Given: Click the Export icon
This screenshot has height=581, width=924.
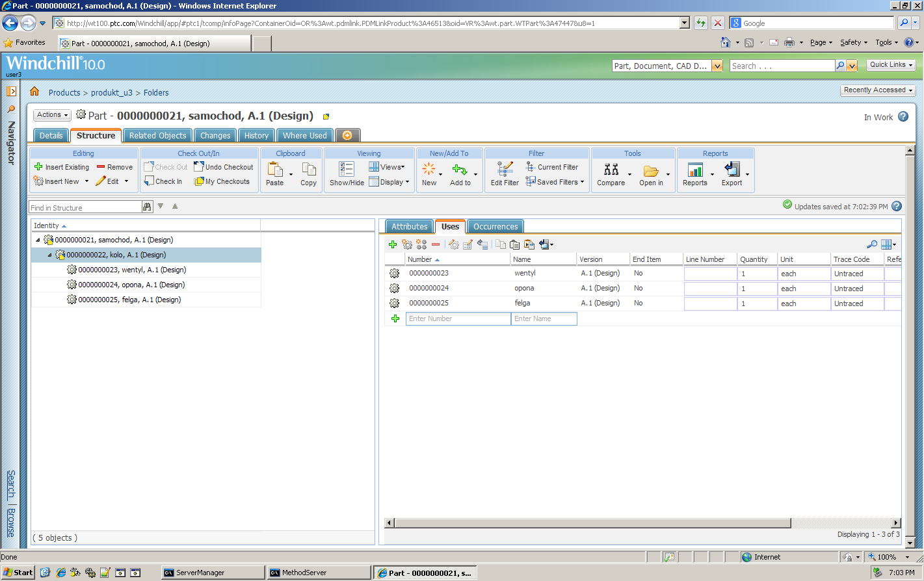Looking at the screenshot, I should point(732,169).
